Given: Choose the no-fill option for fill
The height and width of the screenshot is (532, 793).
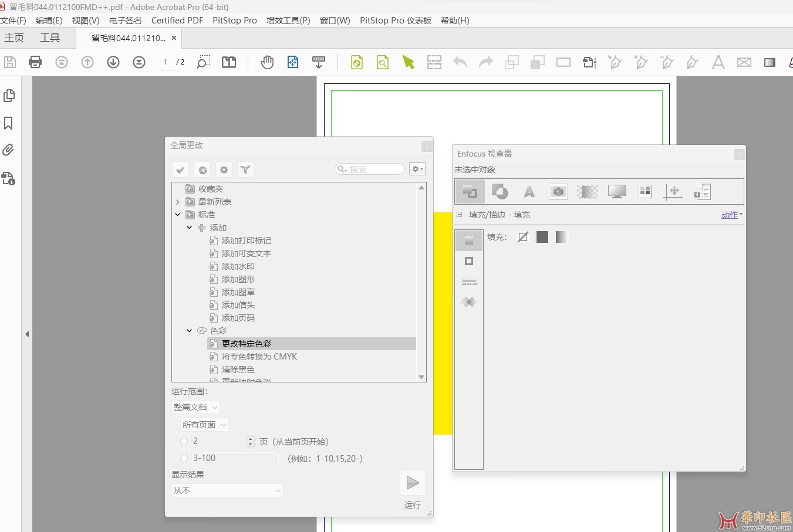Looking at the screenshot, I should click(522, 237).
